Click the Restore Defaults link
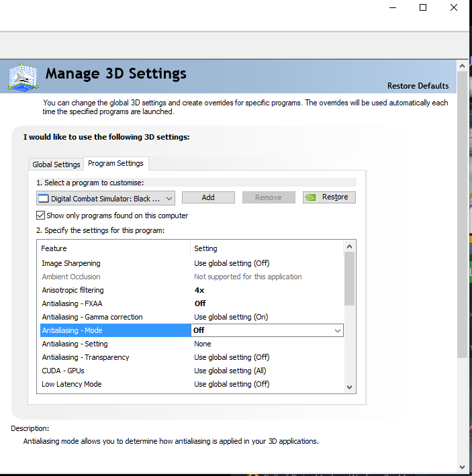Screen dimensions: 472x476 [418, 86]
